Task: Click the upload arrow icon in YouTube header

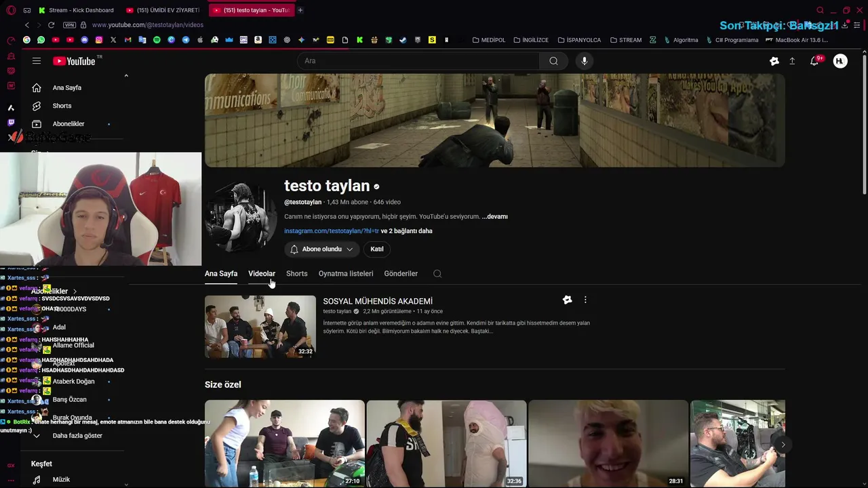Action: 792,61
